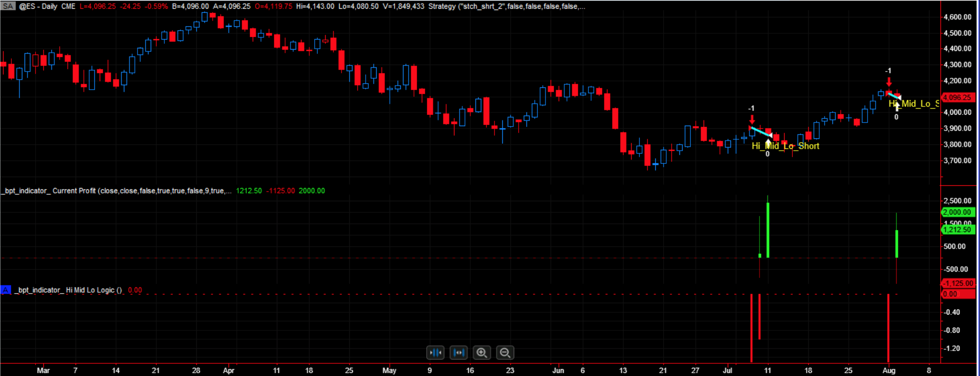
Task: Click the high value Hi=4,143.00
Action: 315,6
